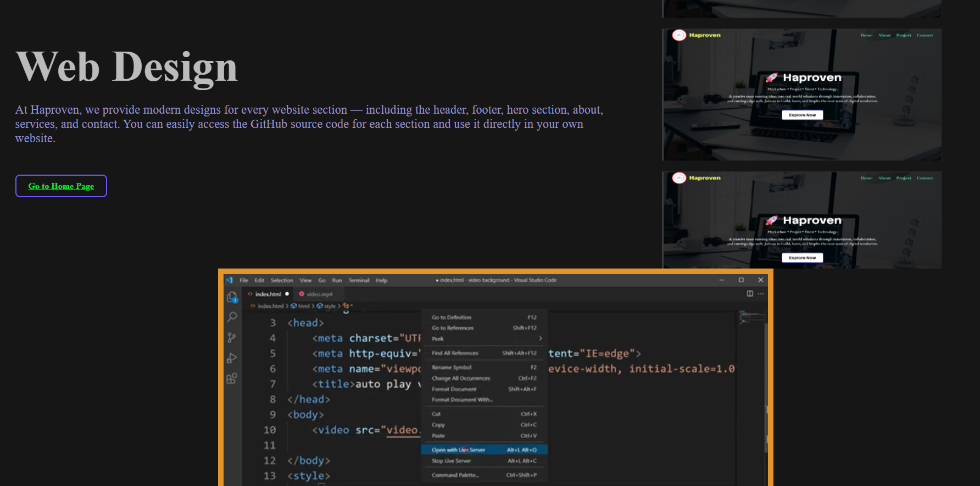Viewport: 980px width, 486px height.
Task: Minimize the VS Code window
Action: tap(722, 280)
